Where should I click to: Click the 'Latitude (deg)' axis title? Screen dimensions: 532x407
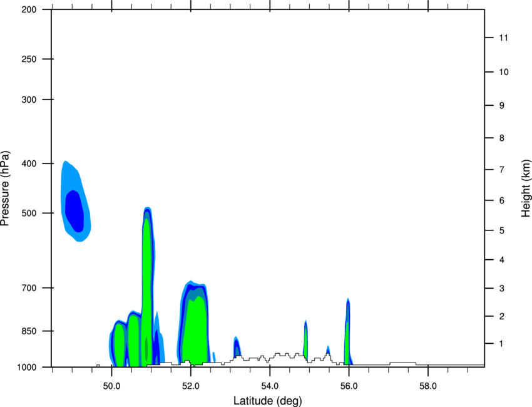[x=268, y=401]
